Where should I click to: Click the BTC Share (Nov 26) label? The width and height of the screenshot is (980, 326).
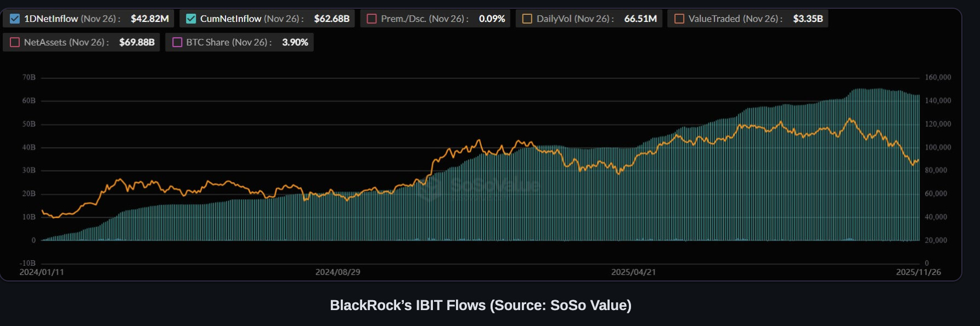[229, 42]
